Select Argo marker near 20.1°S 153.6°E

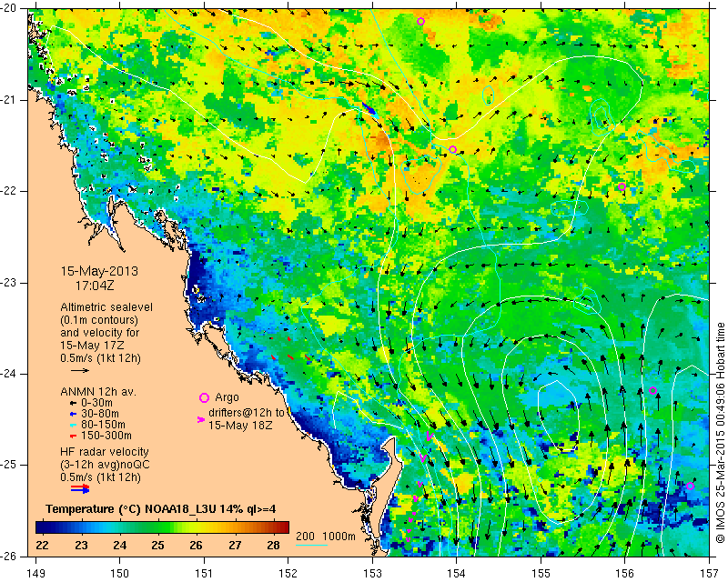pos(420,21)
